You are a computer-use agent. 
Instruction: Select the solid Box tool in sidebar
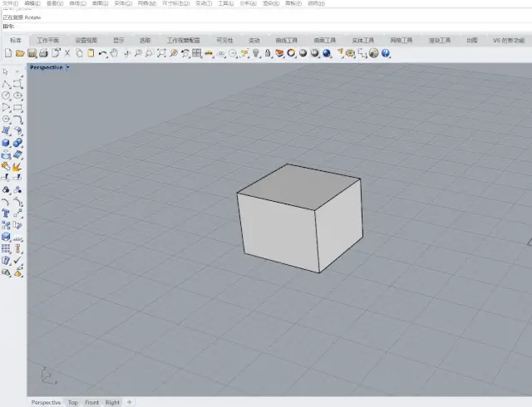tap(6, 143)
